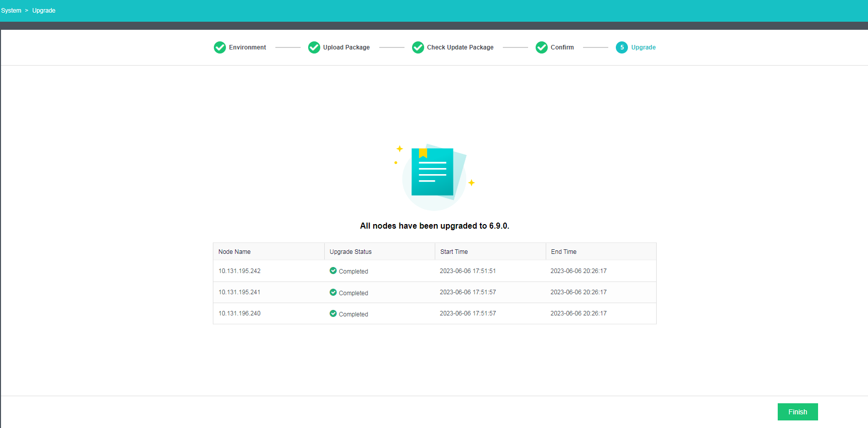The image size is (868, 428).
Task: Click the Start Time column header
Action: tap(454, 252)
